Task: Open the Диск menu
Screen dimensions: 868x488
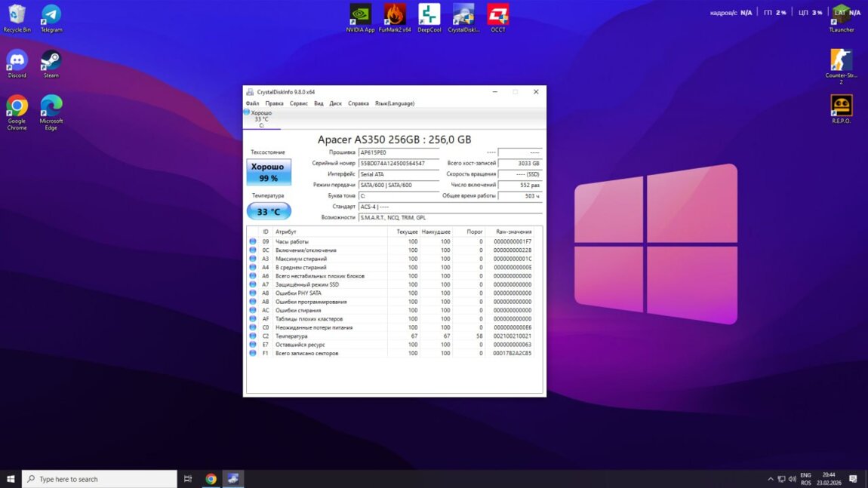Action: pyautogui.click(x=336, y=103)
